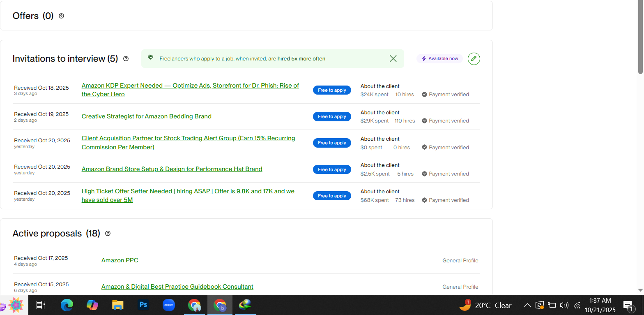This screenshot has height=315, width=644.
Task: Click the help icon beside Invitations to interview
Action: (x=126, y=59)
